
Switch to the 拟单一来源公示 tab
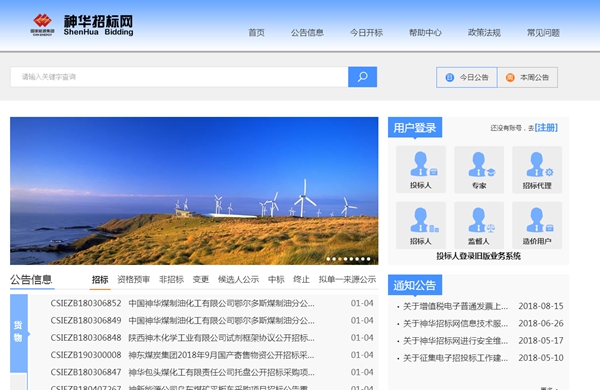tap(347, 279)
